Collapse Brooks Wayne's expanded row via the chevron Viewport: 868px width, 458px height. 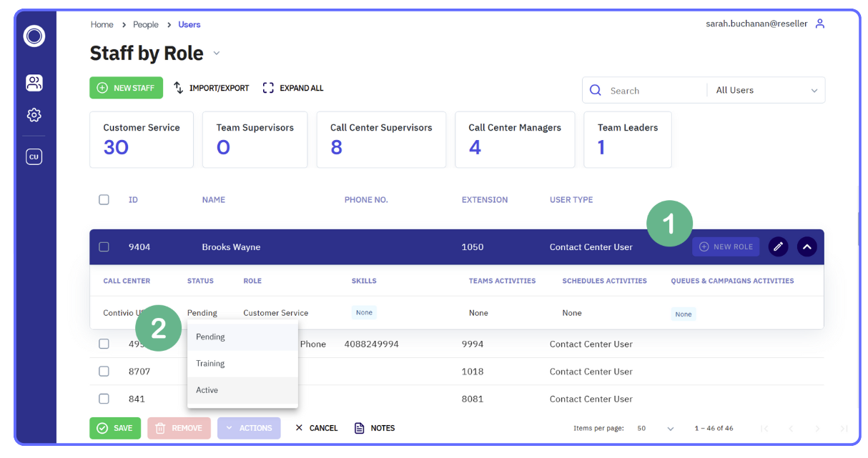[x=807, y=246]
